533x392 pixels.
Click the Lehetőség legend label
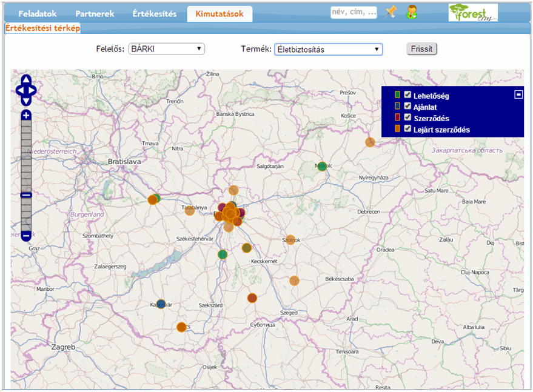click(x=431, y=96)
